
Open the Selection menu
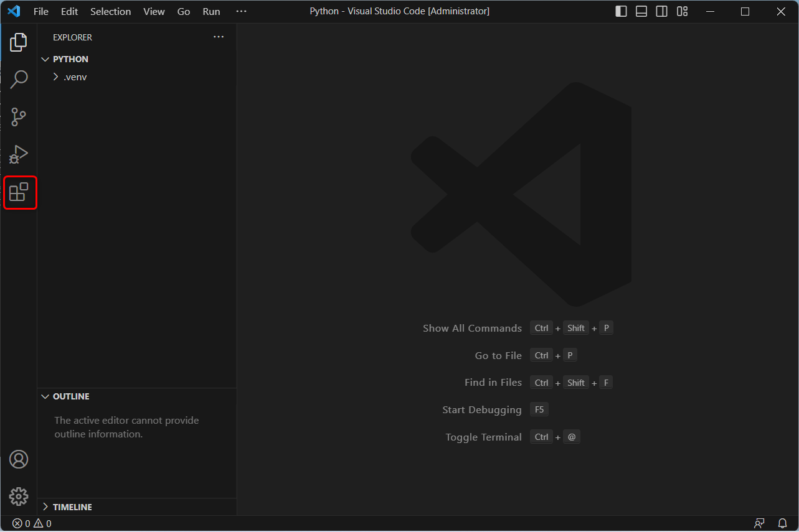pyautogui.click(x=110, y=11)
